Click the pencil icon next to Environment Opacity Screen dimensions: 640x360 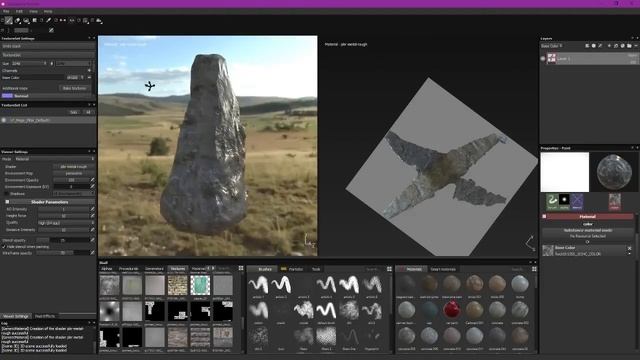[92, 180]
